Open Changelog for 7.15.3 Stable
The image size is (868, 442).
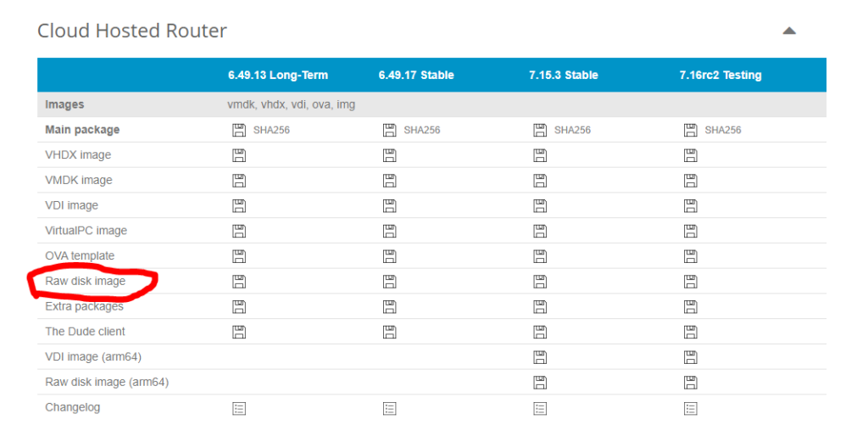click(x=540, y=409)
